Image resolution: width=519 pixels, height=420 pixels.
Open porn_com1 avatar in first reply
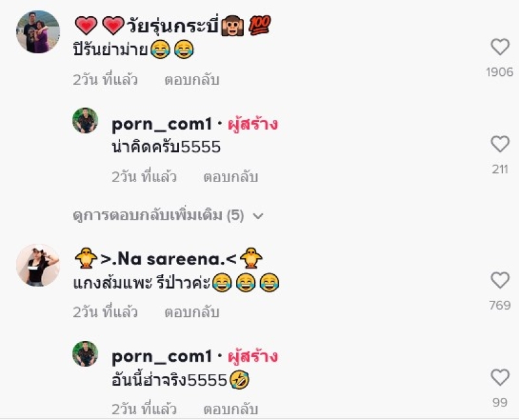(x=86, y=121)
